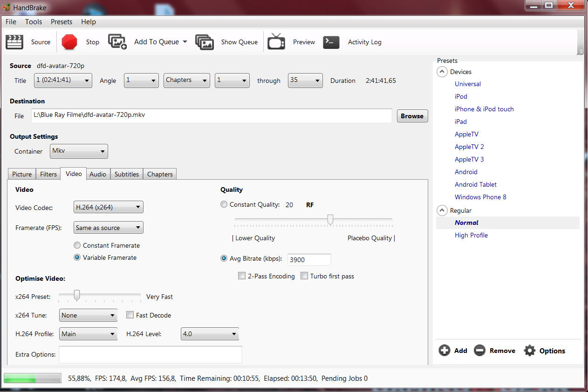Click the Show Queue label
The width and height of the screenshot is (588, 392).
(239, 42)
